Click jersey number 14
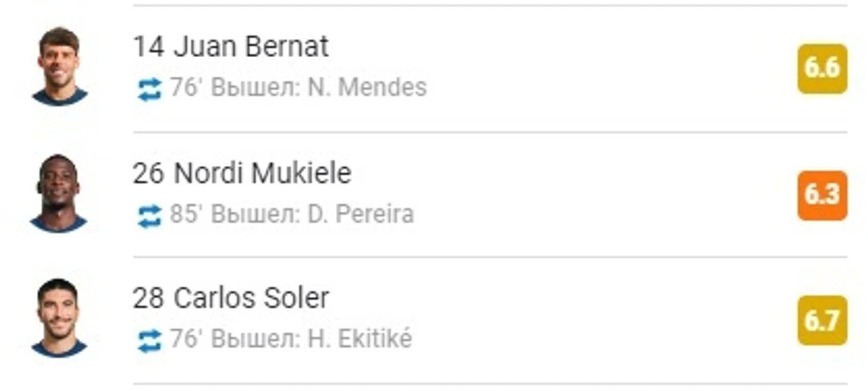The height and width of the screenshot is (391, 868). [x=149, y=46]
